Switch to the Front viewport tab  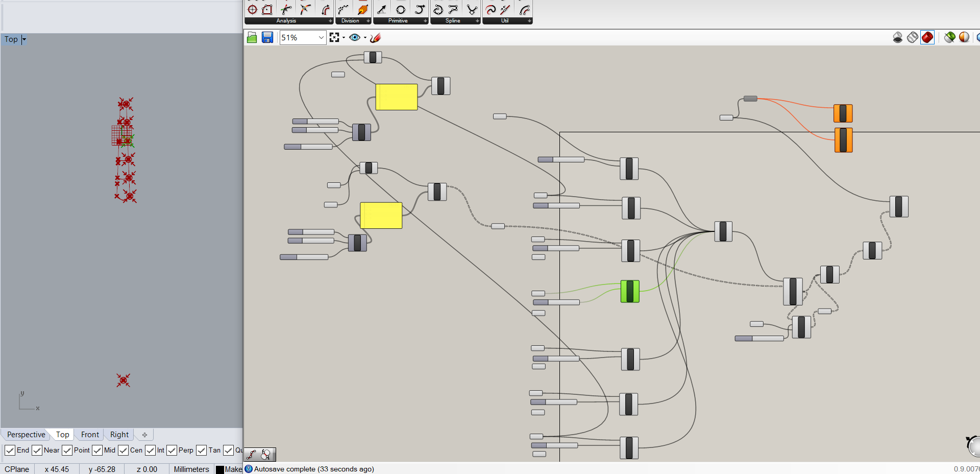(90, 435)
